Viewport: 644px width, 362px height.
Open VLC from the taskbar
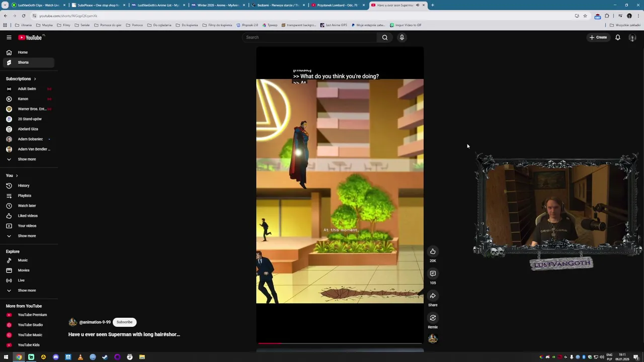tap(80, 357)
